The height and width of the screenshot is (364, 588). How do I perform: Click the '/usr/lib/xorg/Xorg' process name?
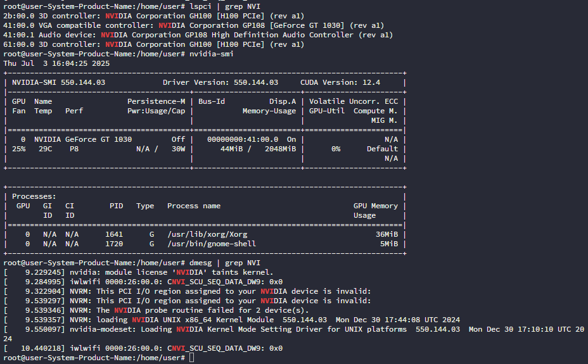pos(207,234)
